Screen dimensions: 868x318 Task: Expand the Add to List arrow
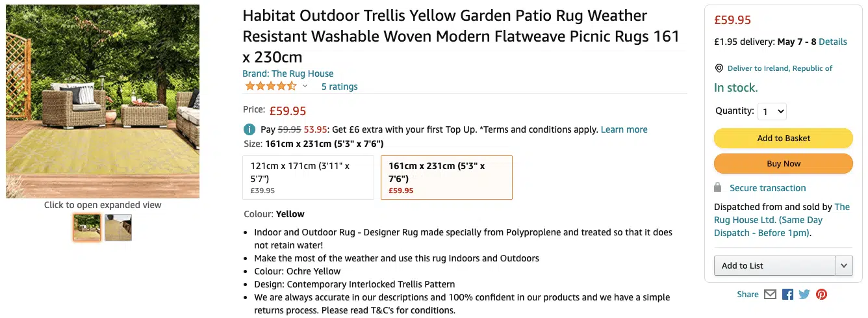(x=843, y=265)
